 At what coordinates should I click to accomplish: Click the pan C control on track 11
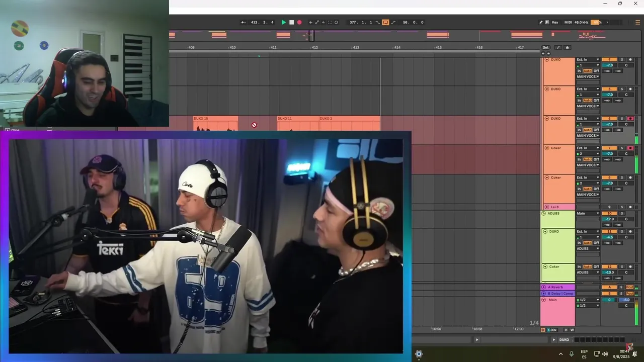(x=626, y=237)
